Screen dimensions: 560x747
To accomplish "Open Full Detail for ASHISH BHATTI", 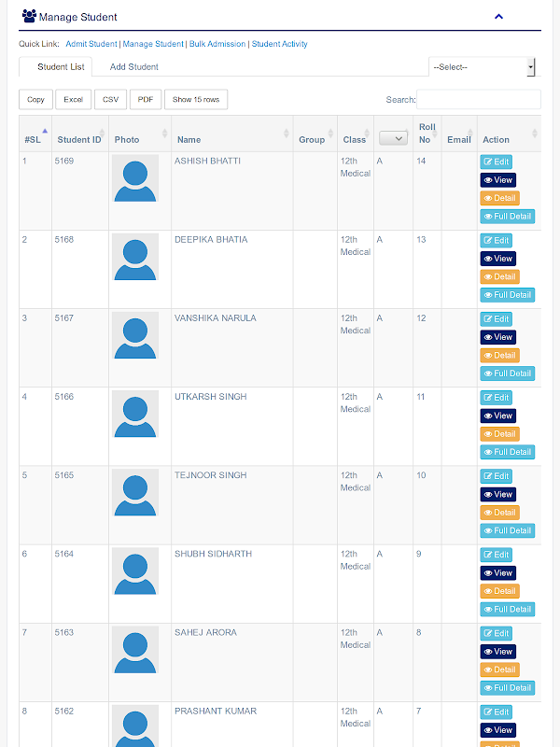I will (507, 216).
